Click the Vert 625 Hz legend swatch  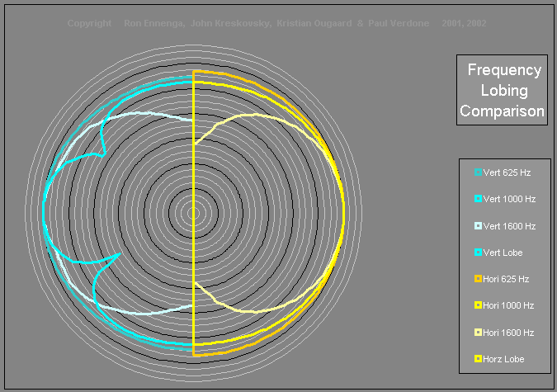click(x=478, y=172)
